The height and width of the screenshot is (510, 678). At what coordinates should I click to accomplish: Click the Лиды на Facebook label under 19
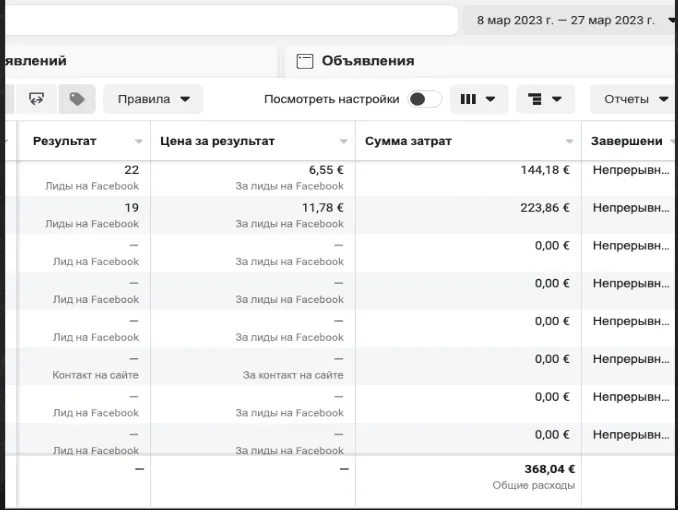[x=92, y=224]
